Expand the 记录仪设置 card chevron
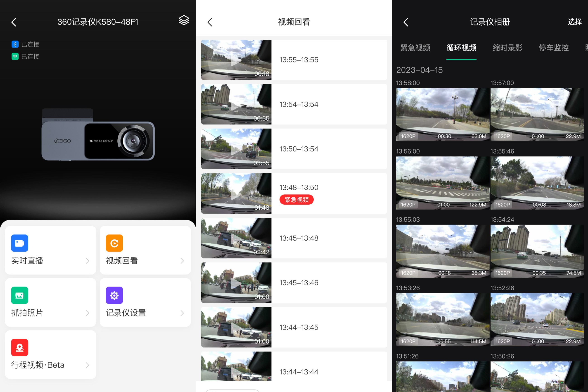The image size is (588, 392). 182,313
